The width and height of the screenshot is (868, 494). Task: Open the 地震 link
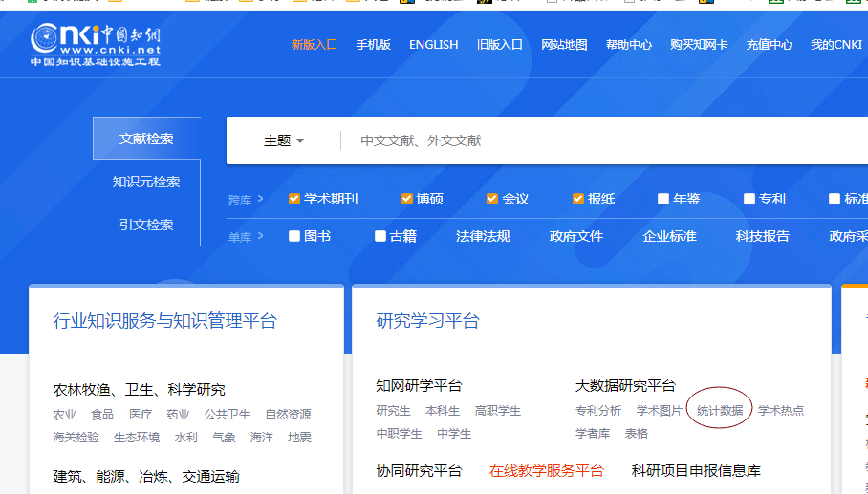299,437
